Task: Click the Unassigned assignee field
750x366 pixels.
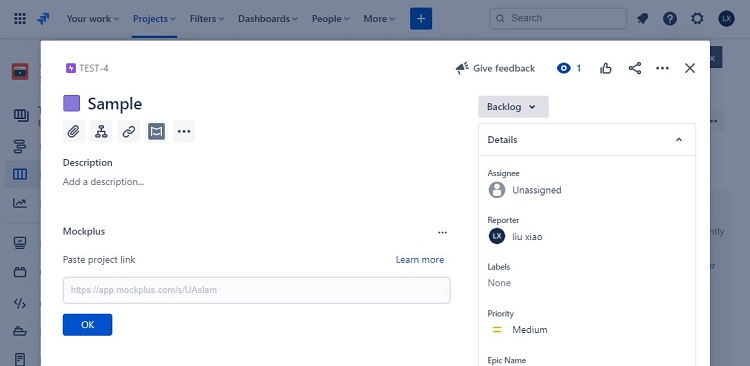Action: point(525,190)
